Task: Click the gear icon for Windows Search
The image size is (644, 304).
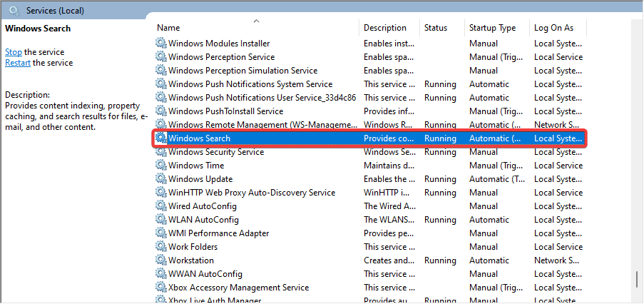Action: pyautogui.click(x=160, y=138)
